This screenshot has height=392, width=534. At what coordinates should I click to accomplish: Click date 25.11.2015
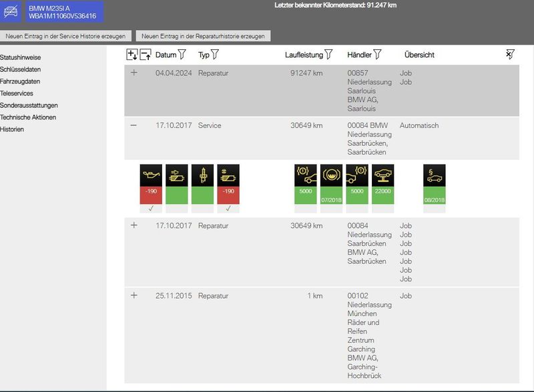click(x=174, y=296)
